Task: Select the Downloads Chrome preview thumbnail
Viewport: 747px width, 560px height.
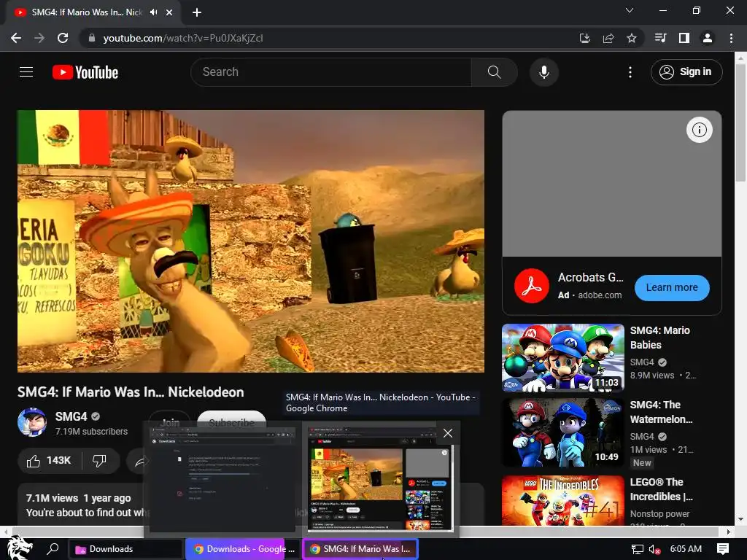Action: point(222,479)
